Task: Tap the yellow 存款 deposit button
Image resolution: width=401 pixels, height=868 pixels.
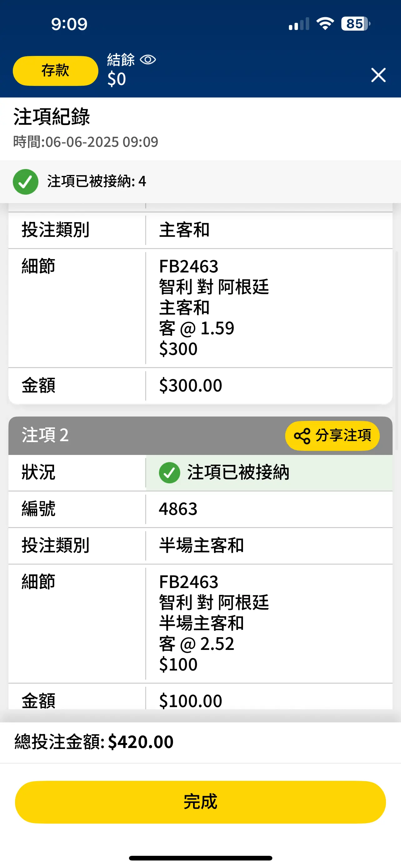Action: (56, 71)
